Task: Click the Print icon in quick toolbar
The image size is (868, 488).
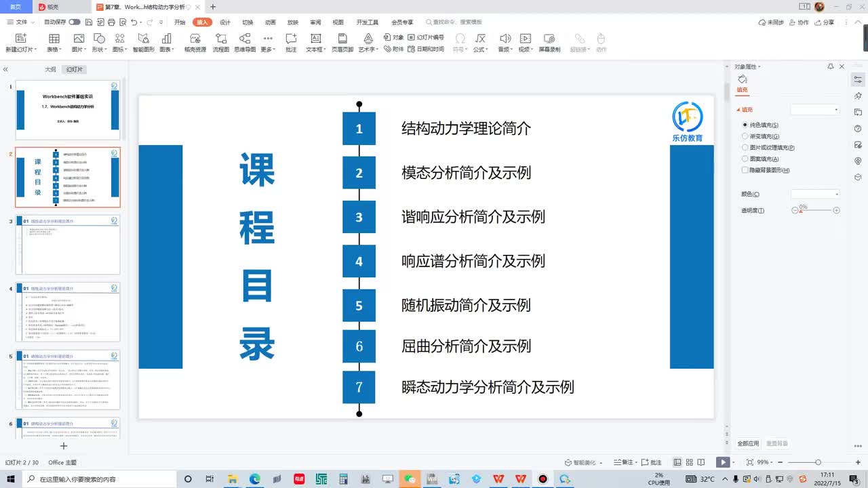Action: click(111, 22)
